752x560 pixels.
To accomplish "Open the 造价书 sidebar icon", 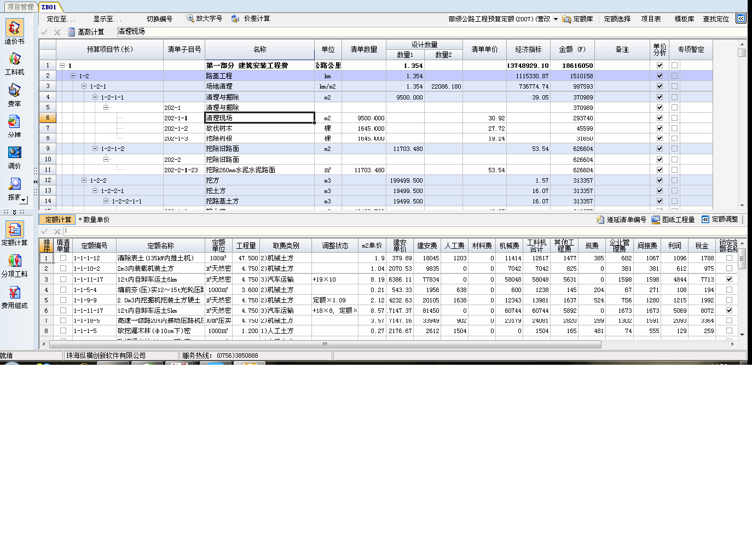I will pos(14,28).
